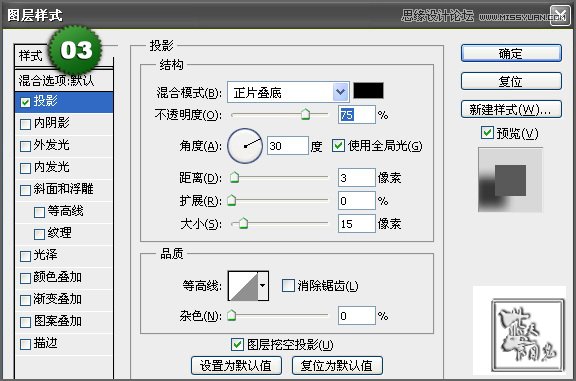This screenshot has height=381, width=576.
Task: Enable the 斜面和浮雕 checkbox
Action: 25,190
